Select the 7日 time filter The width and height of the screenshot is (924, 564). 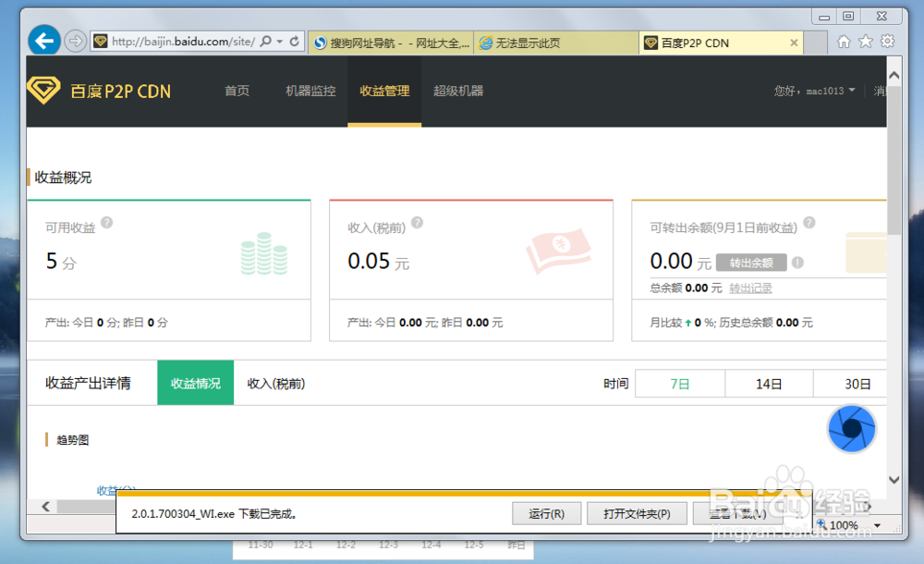(679, 383)
